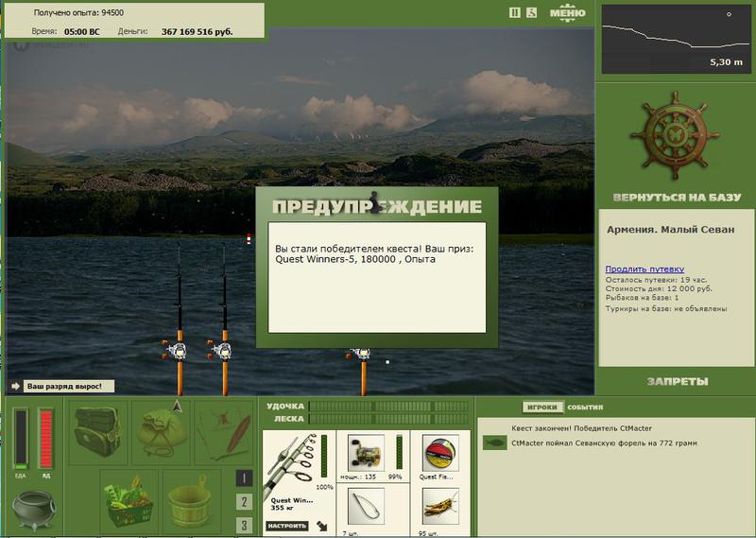
Task: Select the grasshopper bait slot
Action: (440, 506)
